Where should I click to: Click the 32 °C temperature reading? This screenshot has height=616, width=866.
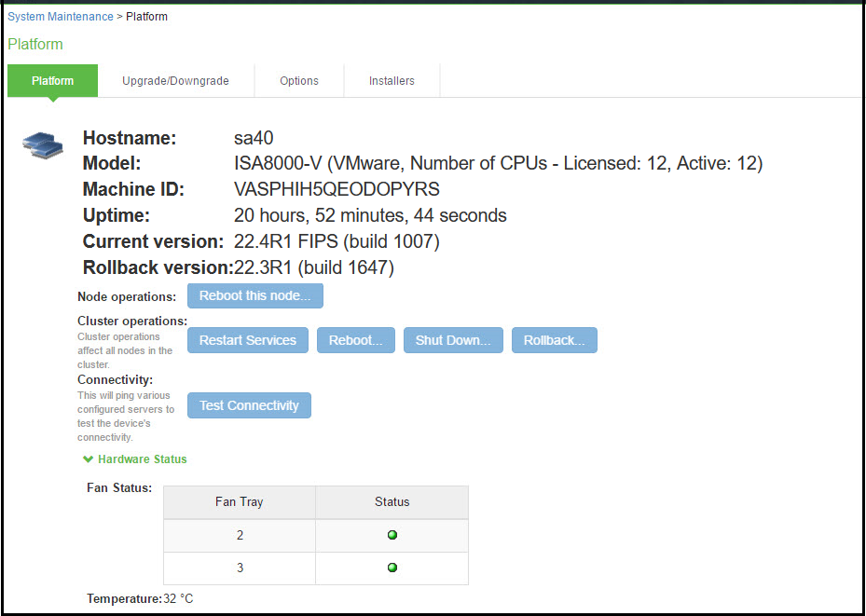click(x=179, y=598)
